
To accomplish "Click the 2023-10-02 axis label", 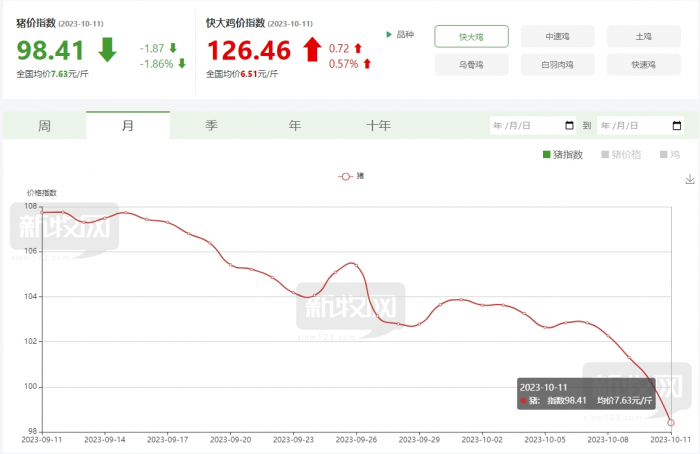I will coord(482,440).
